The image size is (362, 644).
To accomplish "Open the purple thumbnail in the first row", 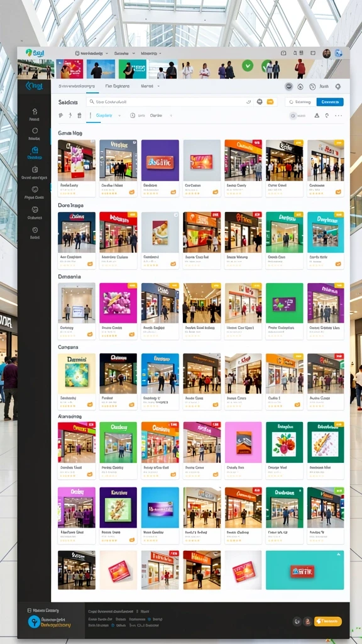I will (160, 160).
